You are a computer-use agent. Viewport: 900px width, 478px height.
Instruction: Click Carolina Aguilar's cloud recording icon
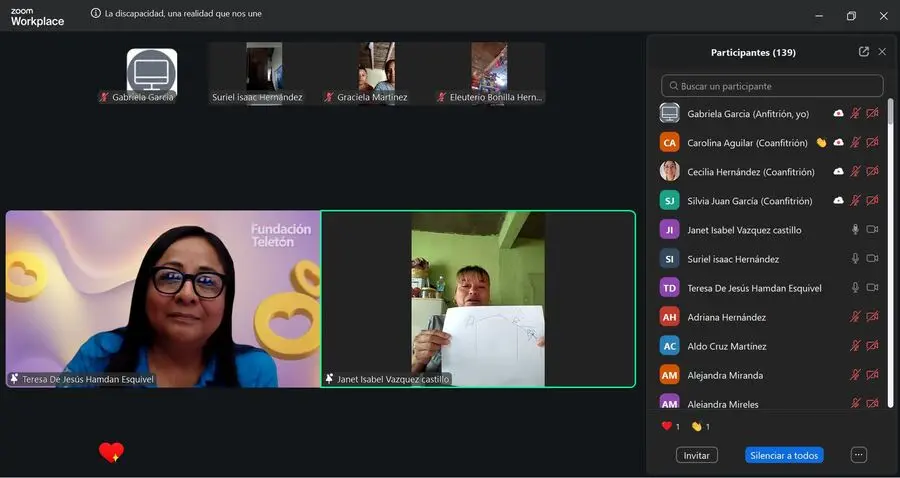(x=838, y=142)
